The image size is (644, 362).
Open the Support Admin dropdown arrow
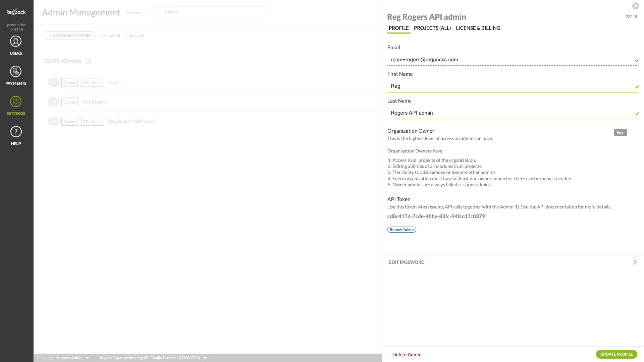click(x=88, y=358)
